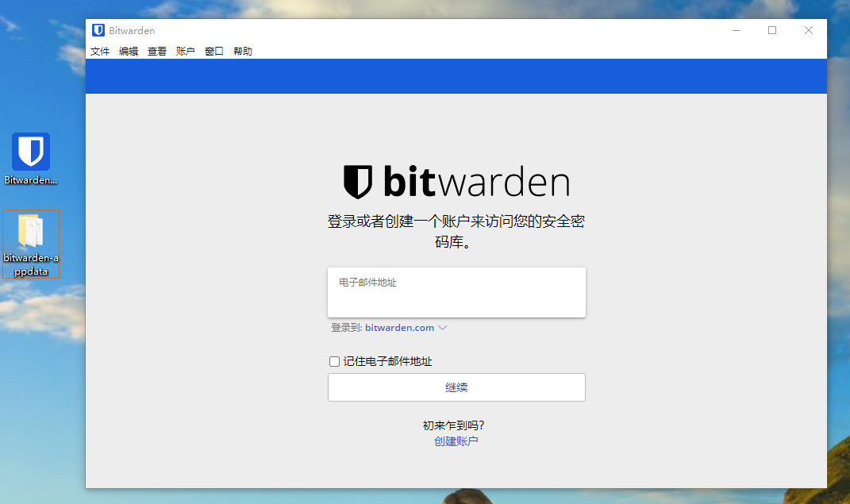The width and height of the screenshot is (850, 504).
Task: Close the Bitwarden window
Action: (808, 30)
